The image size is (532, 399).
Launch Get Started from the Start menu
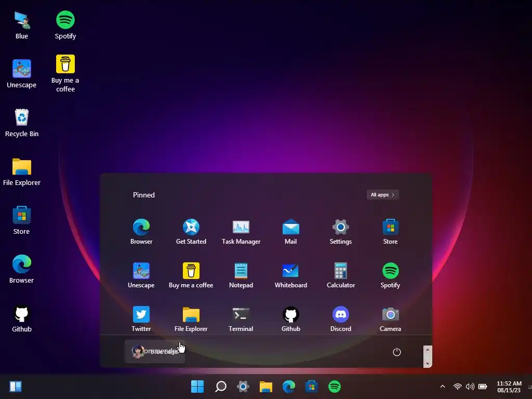191,232
